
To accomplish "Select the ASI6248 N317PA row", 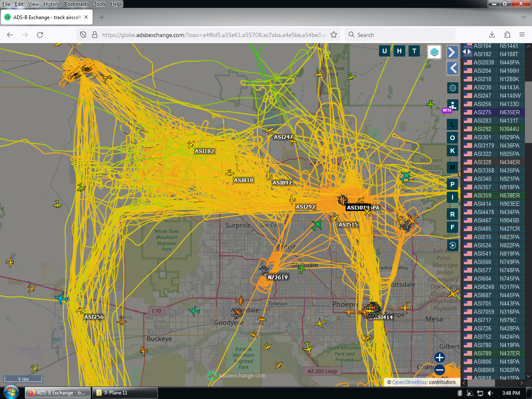I will coord(494,287).
